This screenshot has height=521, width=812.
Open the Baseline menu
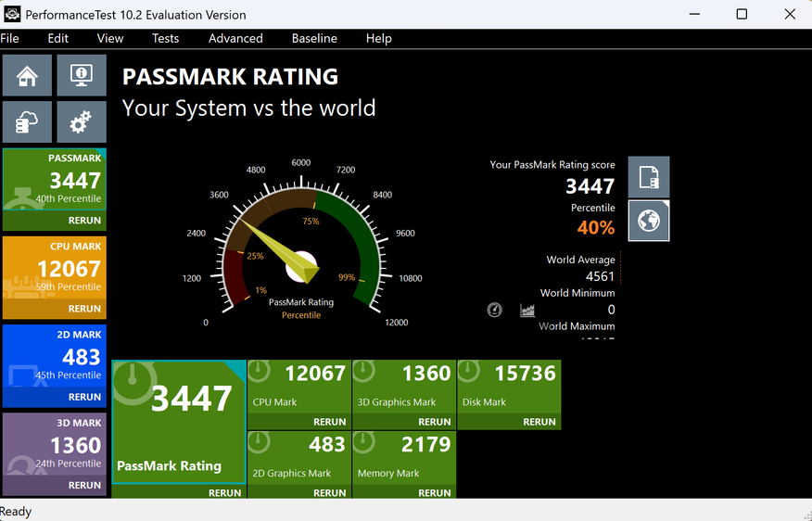pyautogui.click(x=314, y=38)
